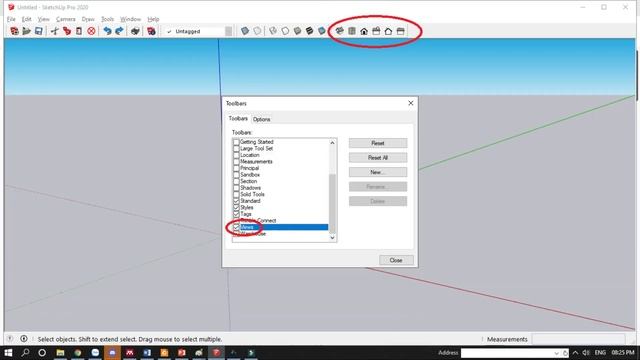The width and height of the screenshot is (640, 360).
Task: Open the View menu
Action: 43,19
